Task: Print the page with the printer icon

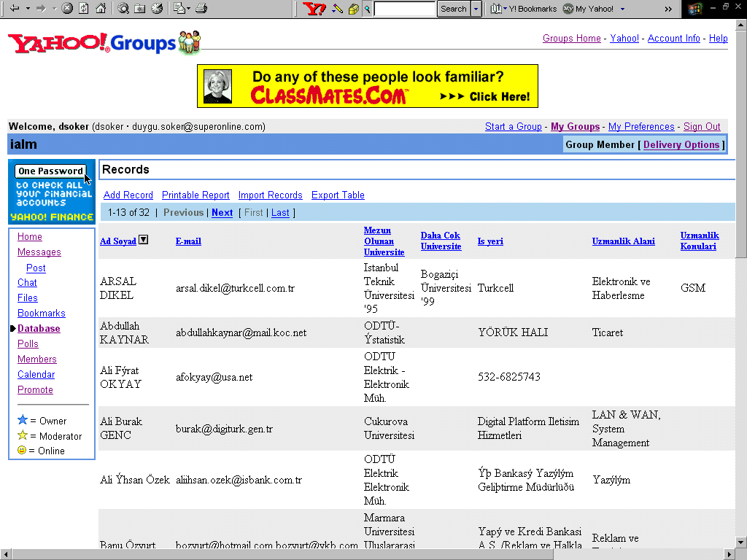Action: 201,8
